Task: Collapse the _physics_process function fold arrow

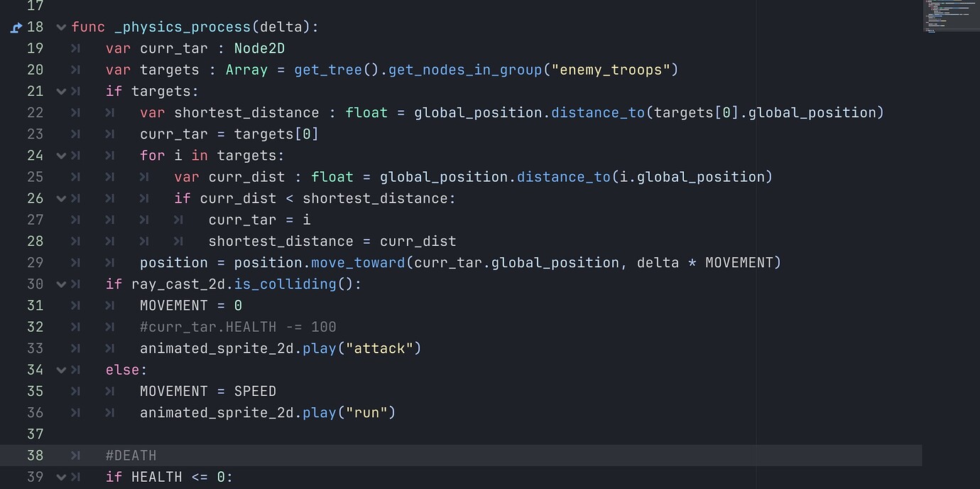Action: [61, 28]
